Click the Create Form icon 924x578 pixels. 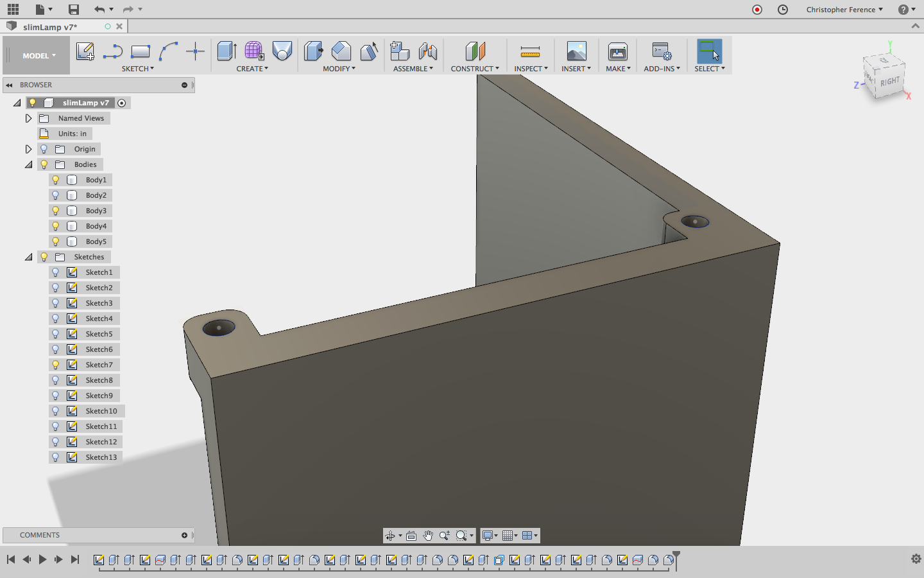coord(254,51)
